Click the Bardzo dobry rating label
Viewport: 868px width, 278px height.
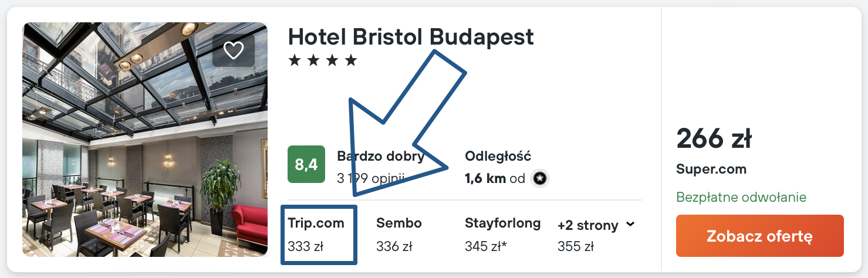(x=380, y=157)
